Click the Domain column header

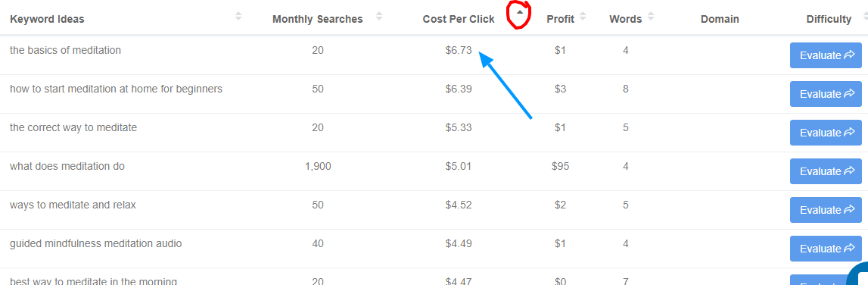pyautogui.click(x=720, y=20)
